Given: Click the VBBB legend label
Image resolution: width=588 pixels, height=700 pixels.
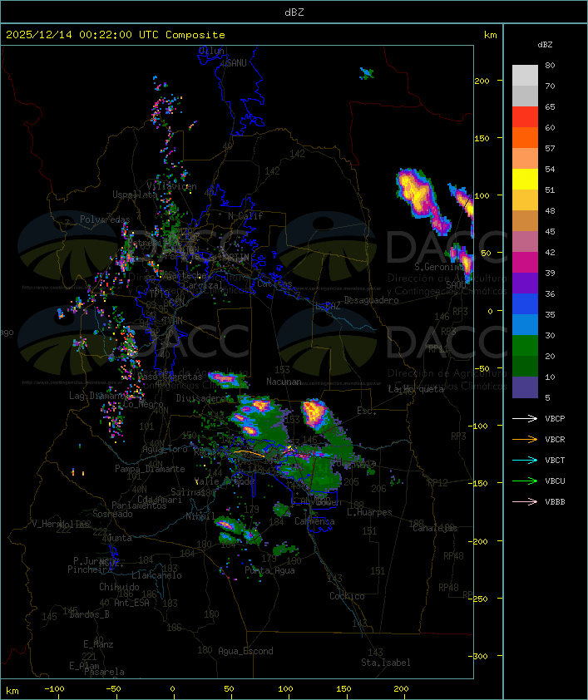Looking at the screenshot, I should pyautogui.click(x=555, y=502).
